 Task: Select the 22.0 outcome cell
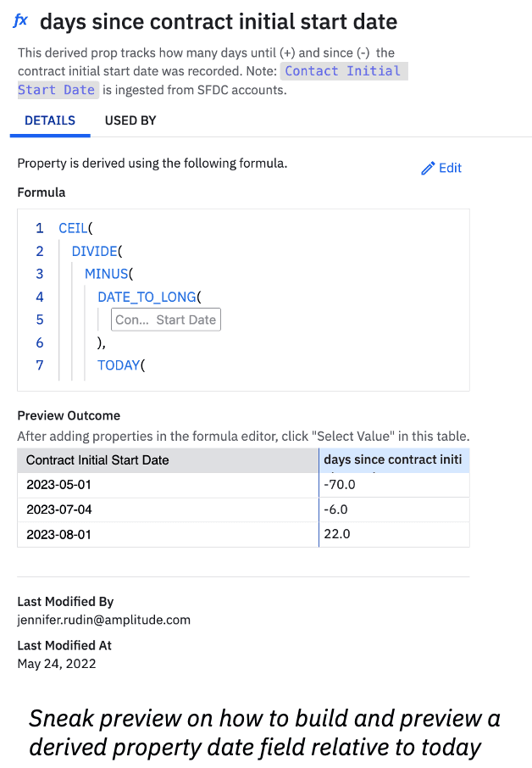(x=337, y=534)
